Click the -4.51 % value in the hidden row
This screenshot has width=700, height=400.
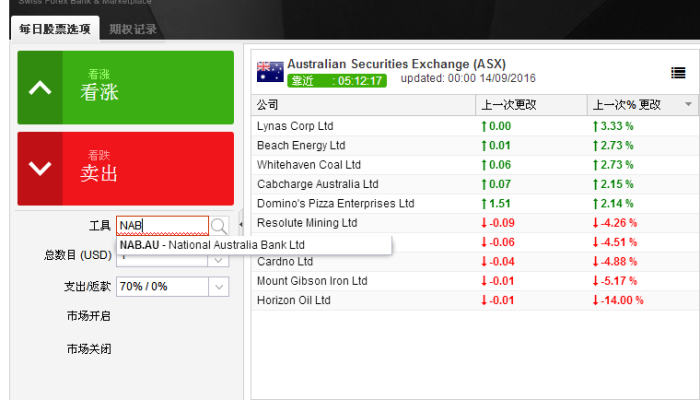[x=615, y=242]
